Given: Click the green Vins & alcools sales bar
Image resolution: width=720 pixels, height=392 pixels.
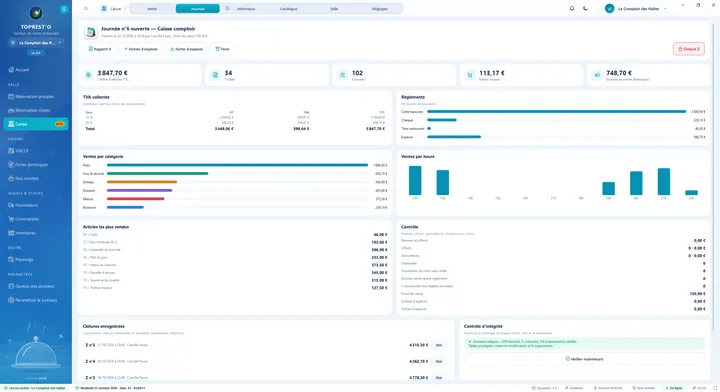Looking at the screenshot, I should pyautogui.click(x=158, y=174).
